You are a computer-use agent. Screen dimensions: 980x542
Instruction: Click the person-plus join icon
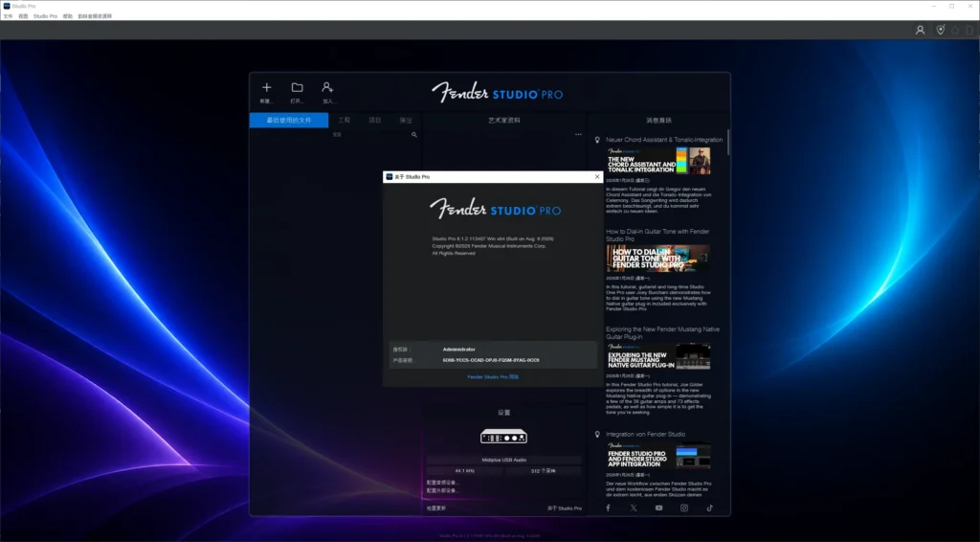pyautogui.click(x=327, y=87)
